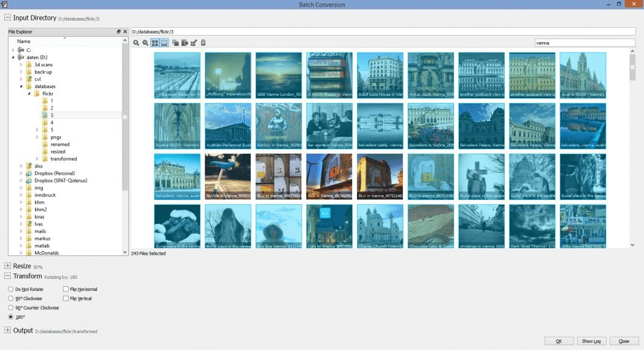Click the delete trash can icon
The height and width of the screenshot is (350, 644).
tap(203, 43)
